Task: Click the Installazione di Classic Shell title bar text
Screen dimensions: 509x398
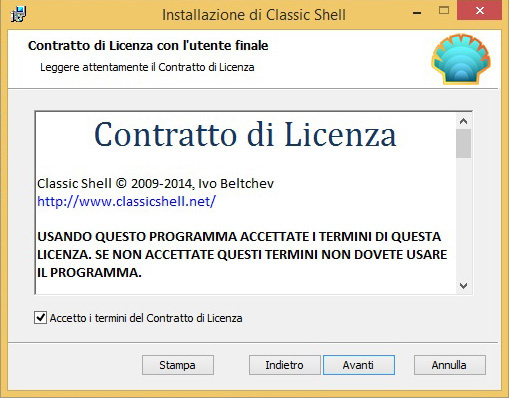Action: point(254,15)
